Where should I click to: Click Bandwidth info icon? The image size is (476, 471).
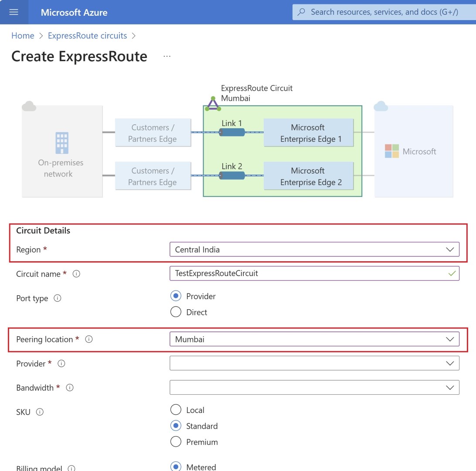coord(70,388)
